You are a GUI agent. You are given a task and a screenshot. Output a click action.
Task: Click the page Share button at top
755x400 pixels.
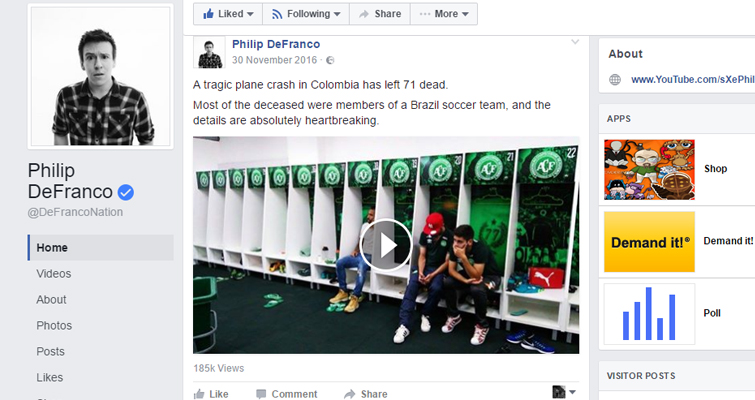[380, 14]
